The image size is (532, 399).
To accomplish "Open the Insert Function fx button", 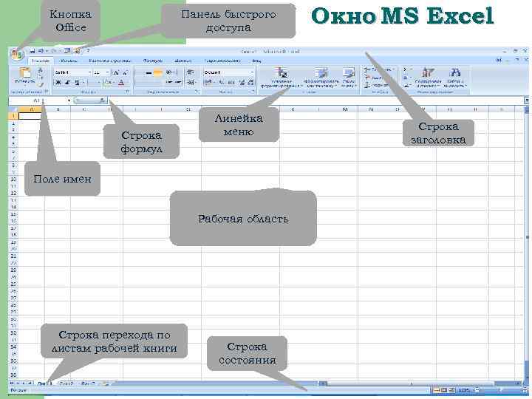I will pos(102,100).
